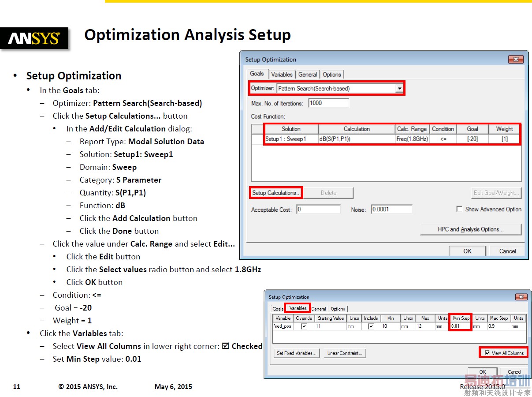Click the Calculation column header
This screenshot has width=532, height=397.
tap(357, 129)
